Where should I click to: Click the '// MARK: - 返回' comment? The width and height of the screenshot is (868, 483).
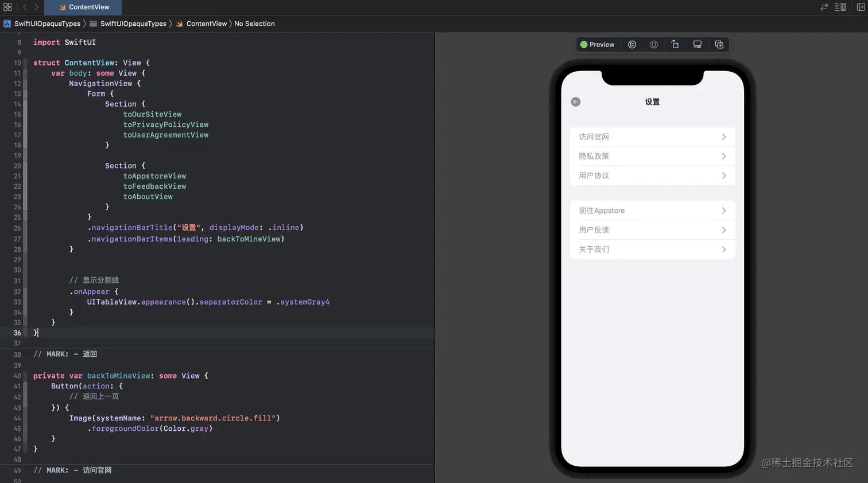pyautogui.click(x=65, y=355)
